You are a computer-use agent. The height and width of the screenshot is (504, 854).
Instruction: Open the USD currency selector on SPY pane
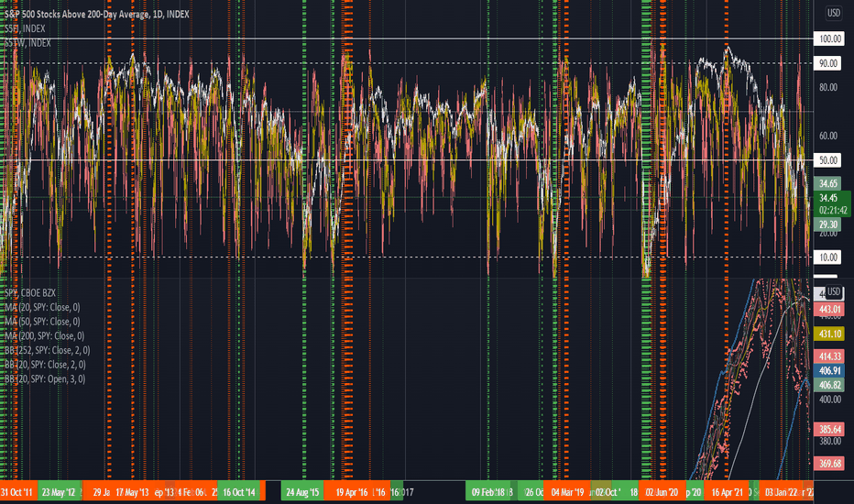(x=834, y=292)
